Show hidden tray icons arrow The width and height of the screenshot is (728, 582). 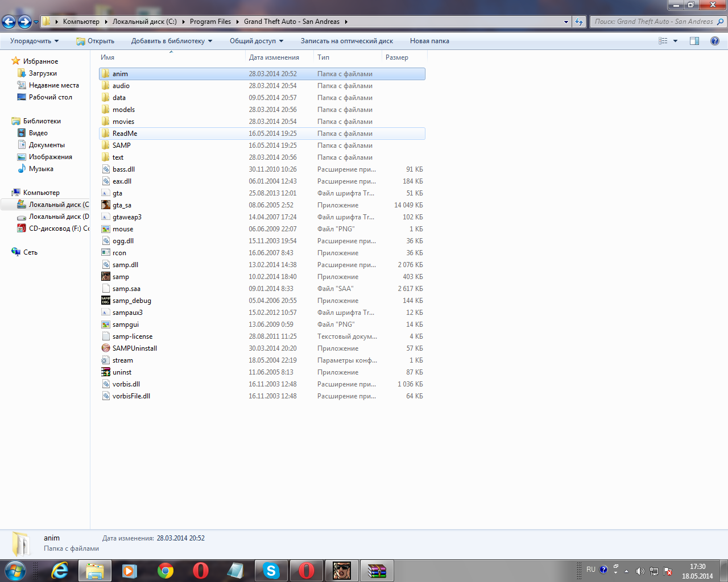pyautogui.click(x=627, y=571)
